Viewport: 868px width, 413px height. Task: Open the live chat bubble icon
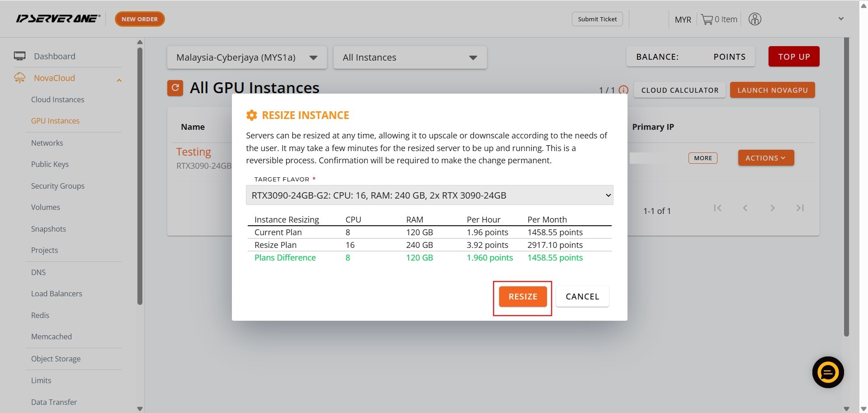[x=828, y=372]
